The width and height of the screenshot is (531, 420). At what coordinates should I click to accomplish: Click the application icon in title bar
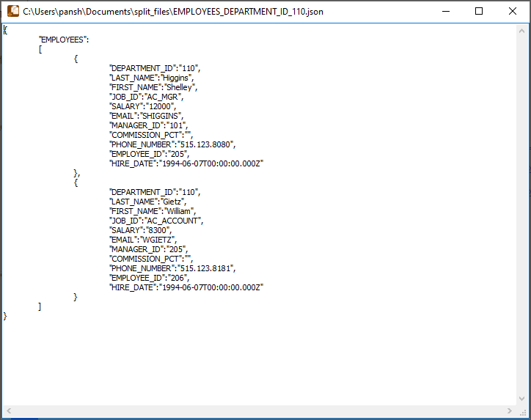click(x=12, y=12)
